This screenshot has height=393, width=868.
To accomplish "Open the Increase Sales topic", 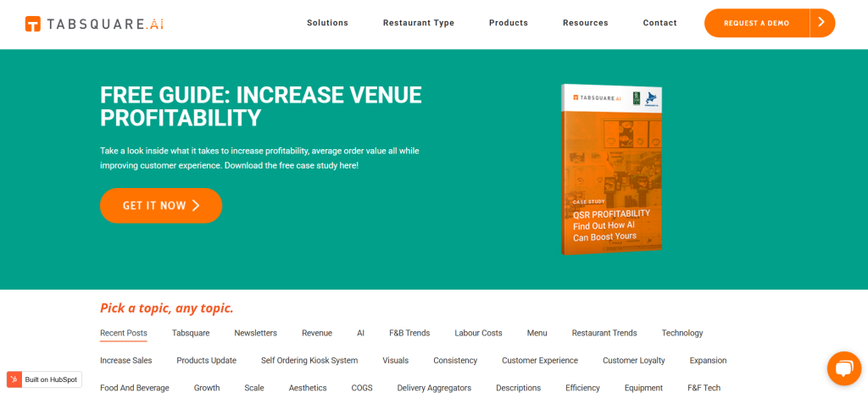I will (x=125, y=360).
